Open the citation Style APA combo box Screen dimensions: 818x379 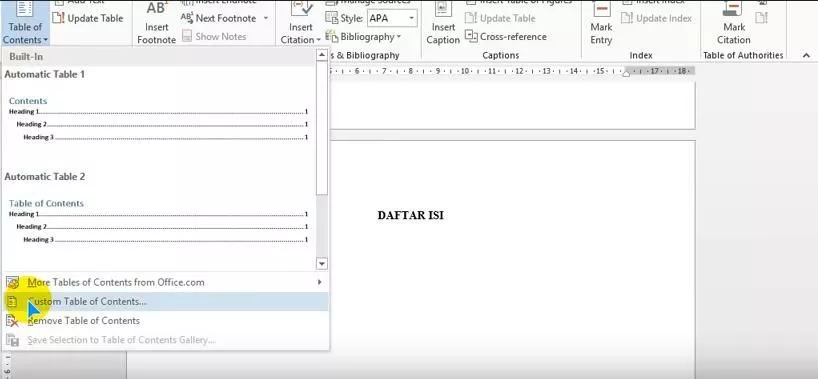[x=392, y=18]
